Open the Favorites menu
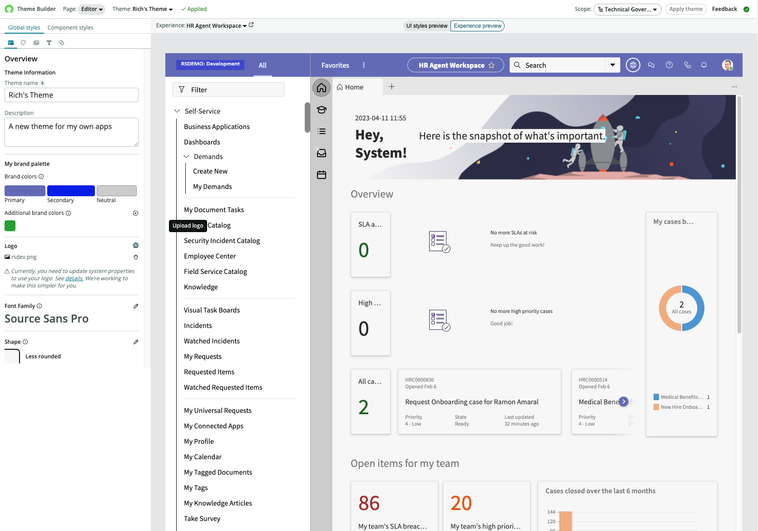 point(335,65)
